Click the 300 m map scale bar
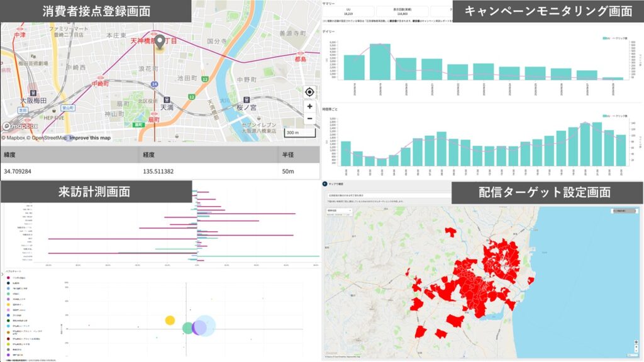 pyautogui.click(x=300, y=133)
